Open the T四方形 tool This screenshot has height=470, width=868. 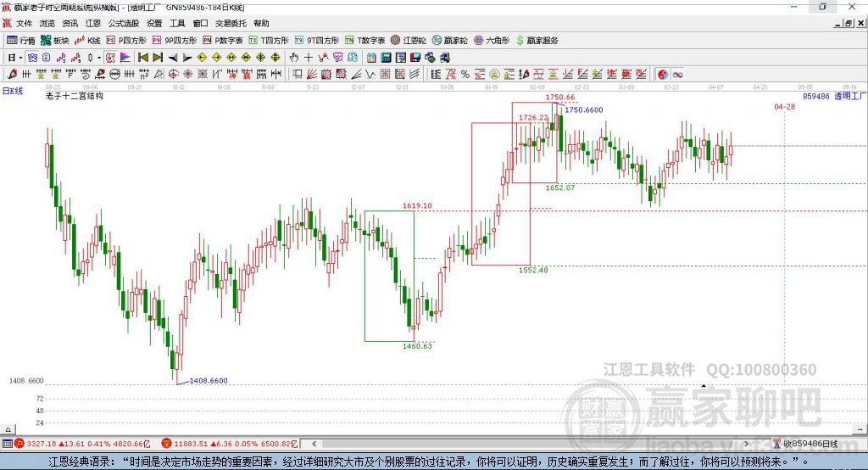(269, 41)
